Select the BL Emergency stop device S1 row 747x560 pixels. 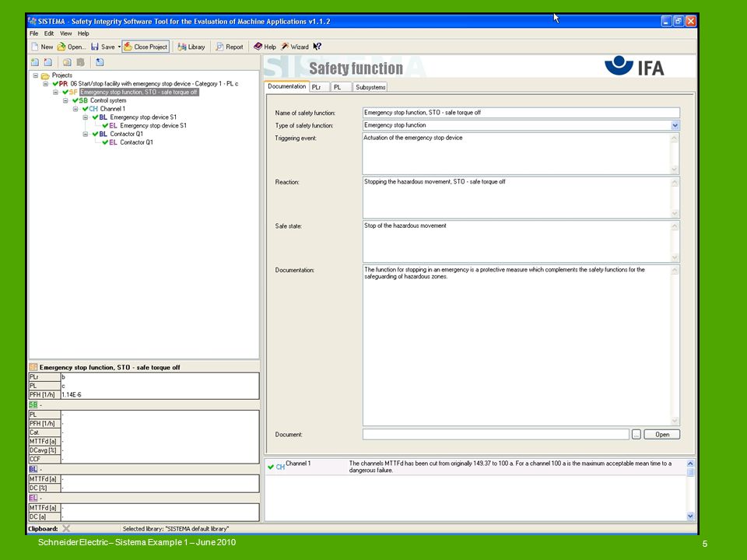pyautogui.click(x=135, y=117)
